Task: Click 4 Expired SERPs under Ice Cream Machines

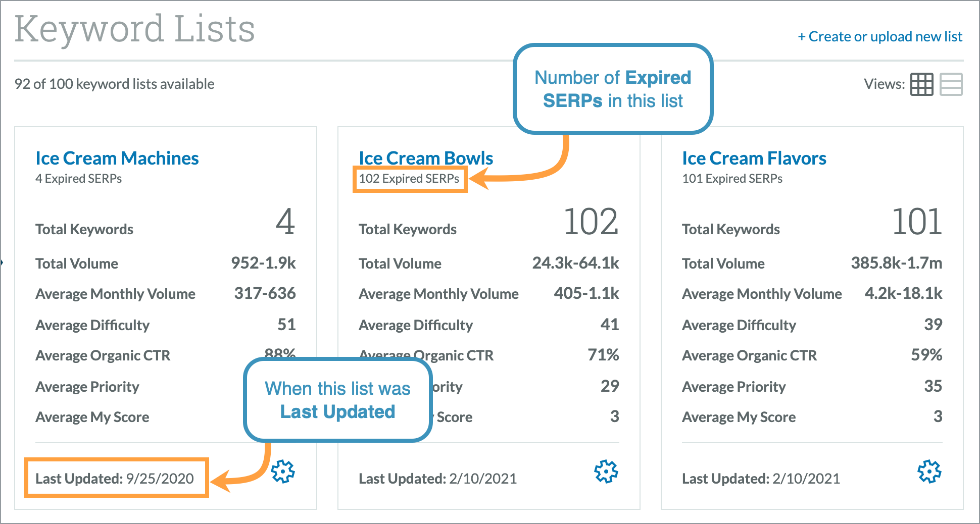Action: click(x=78, y=178)
